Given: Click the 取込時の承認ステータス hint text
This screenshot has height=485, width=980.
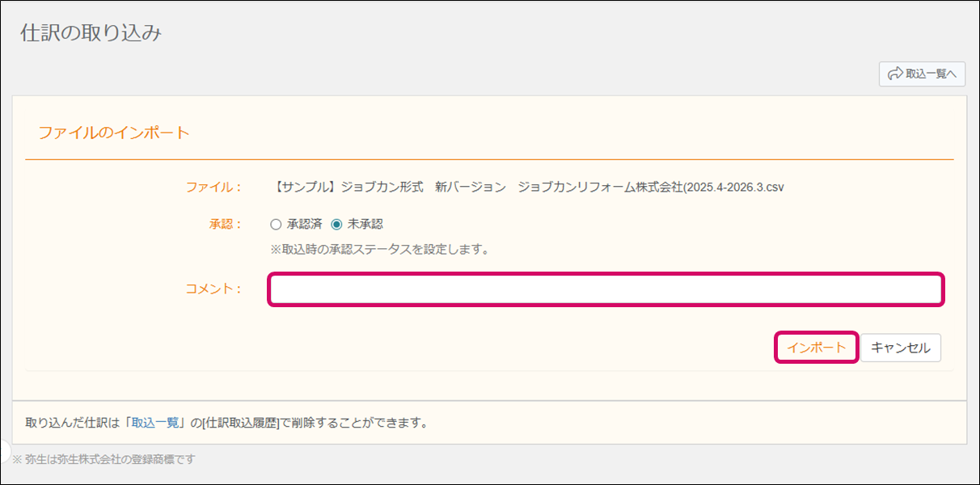Looking at the screenshot, I should 380,249.
